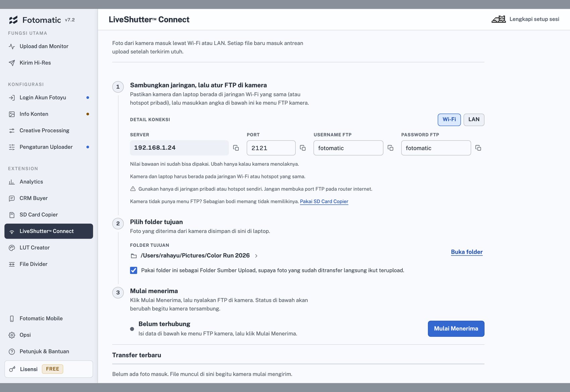Click the LiveShutter Connect wifi icon
Image resolution: width=570 pixels, height=392 pixels.
click(x=12, y=231)
